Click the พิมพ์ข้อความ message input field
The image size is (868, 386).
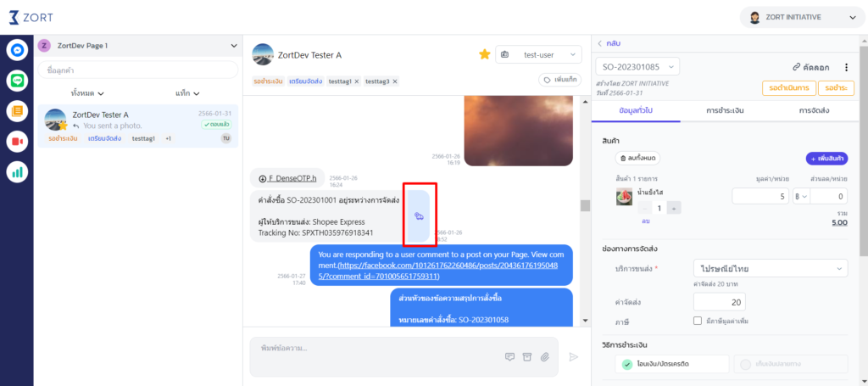[x=376, y=349]
